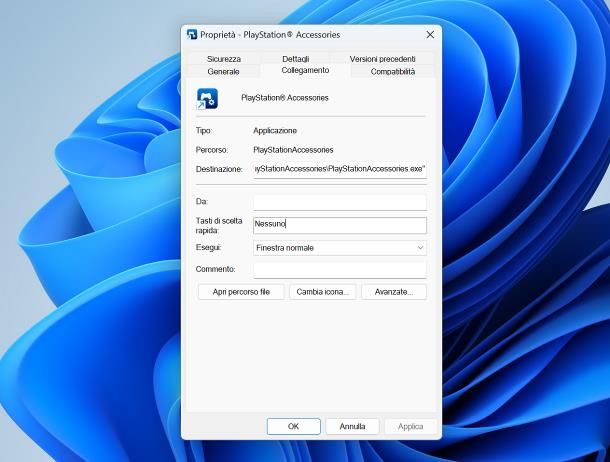Click the Tipo value Applicazione
610x462 pixels.
pyautogui.click(x=275, y=131)
